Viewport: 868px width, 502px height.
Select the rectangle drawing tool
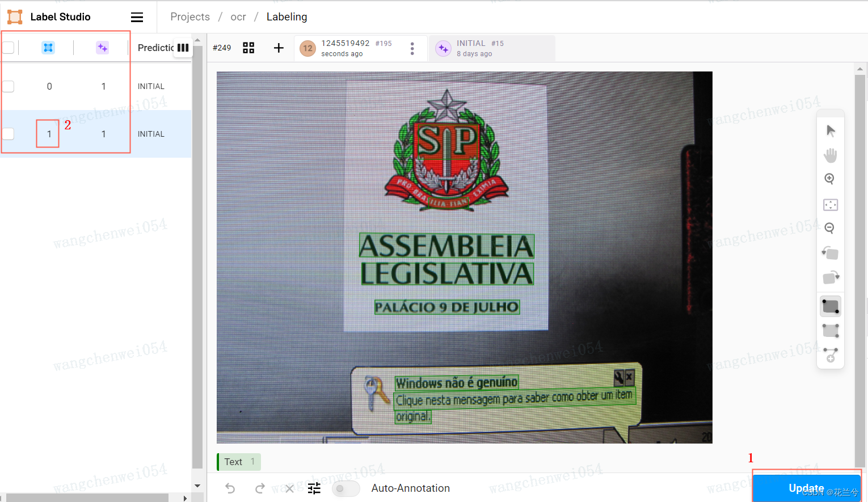click(831, 306)
